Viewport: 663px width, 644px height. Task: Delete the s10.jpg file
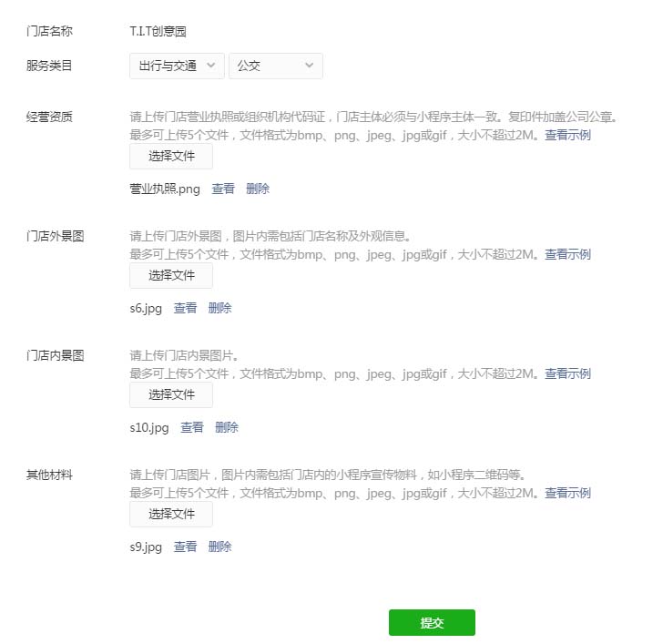pyautogui.click(x=227, y=427)
